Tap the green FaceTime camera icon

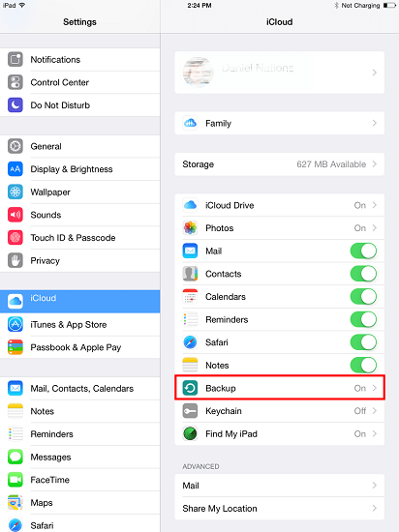pos(15,480)
